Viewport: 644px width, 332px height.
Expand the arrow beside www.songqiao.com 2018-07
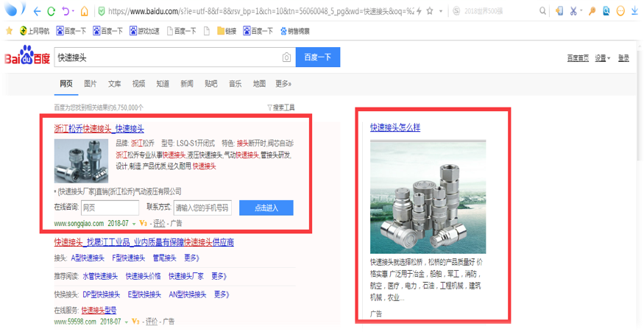coord(134,224)
